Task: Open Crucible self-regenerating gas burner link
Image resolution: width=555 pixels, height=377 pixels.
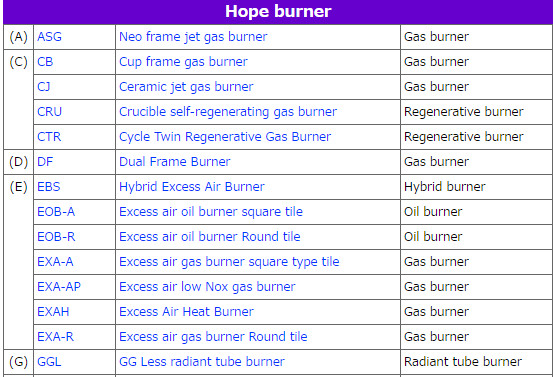Action: pyautogui.click(x=228, y=112)
